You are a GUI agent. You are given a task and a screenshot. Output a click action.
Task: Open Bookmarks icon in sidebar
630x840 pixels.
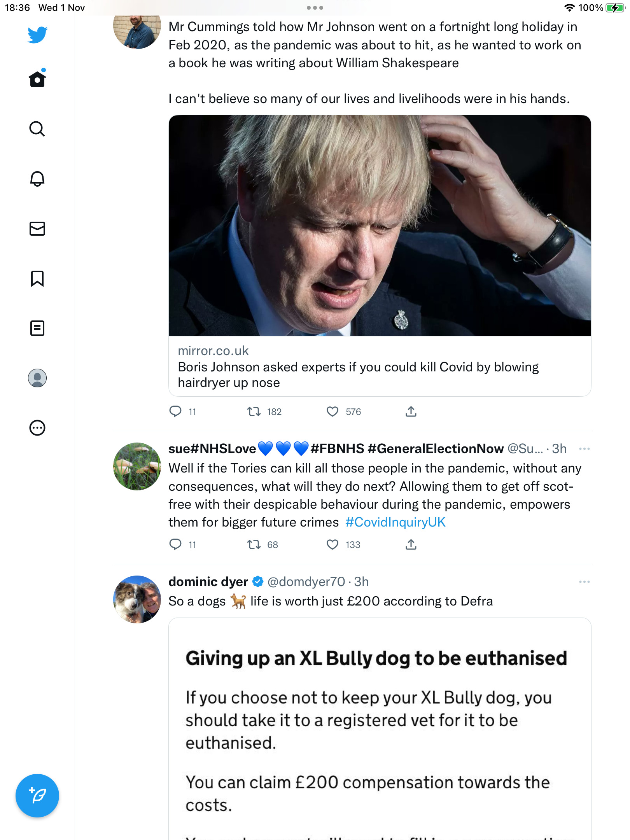point(37,278)
